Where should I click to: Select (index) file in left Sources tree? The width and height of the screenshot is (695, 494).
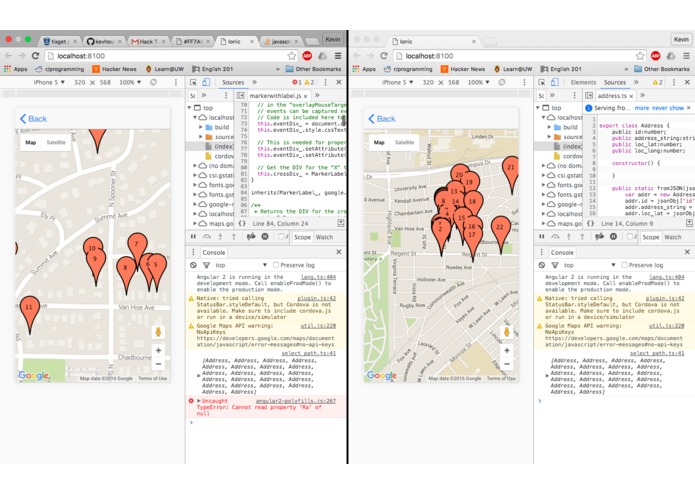point(224,146)
